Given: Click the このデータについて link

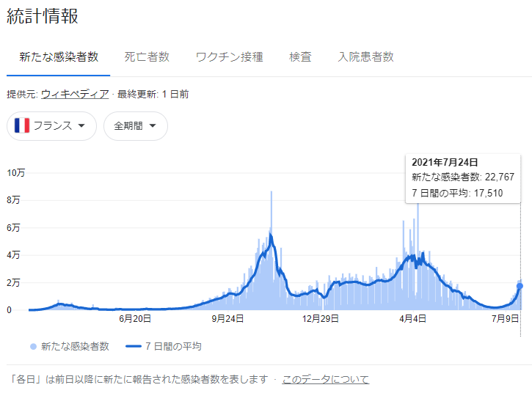Looking at the screenshot, I should (x=325, y=379).
